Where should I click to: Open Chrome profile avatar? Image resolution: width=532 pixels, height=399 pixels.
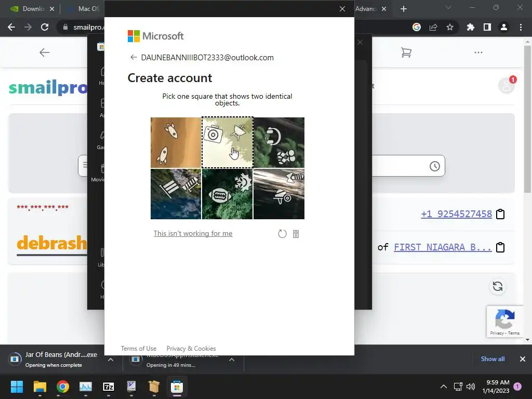click(x=504, y=27)
